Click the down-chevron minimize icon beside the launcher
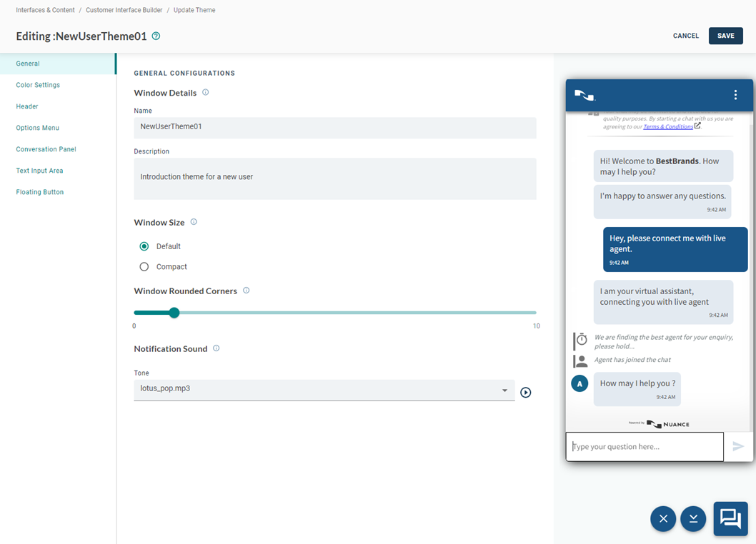 693,519
